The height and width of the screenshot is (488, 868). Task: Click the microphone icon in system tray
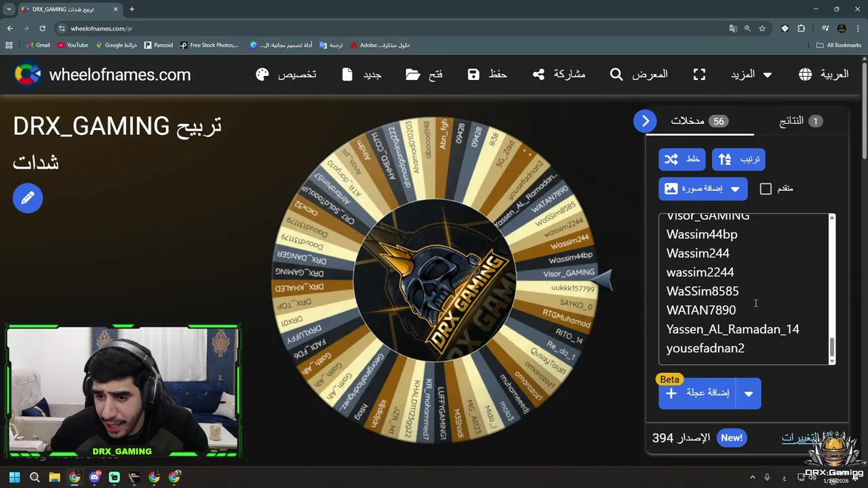click(767, 477)
